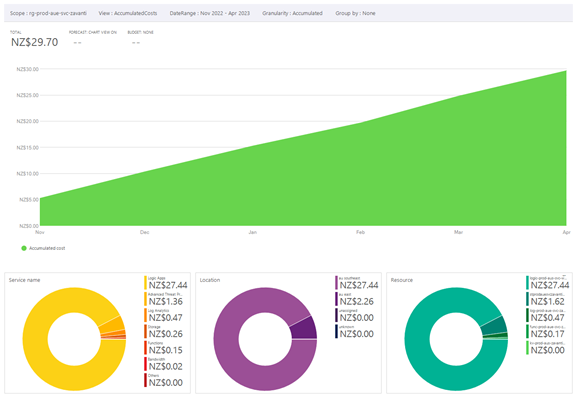Select the Resource NZ$0.17 legend entry
Screen dimensions: 577x398
pyautogui.click(x=546, y=331)
